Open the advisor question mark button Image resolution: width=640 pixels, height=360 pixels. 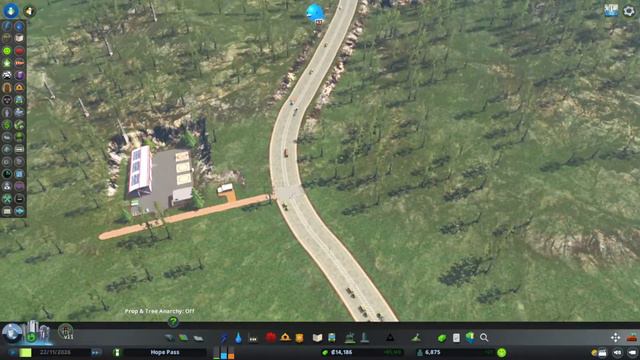[173, 322]
